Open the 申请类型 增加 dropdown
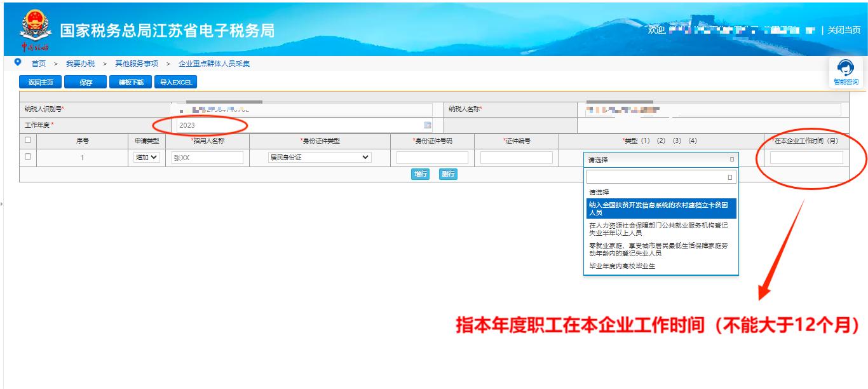This screenshot has height=389, width=868. pos(146,158)
